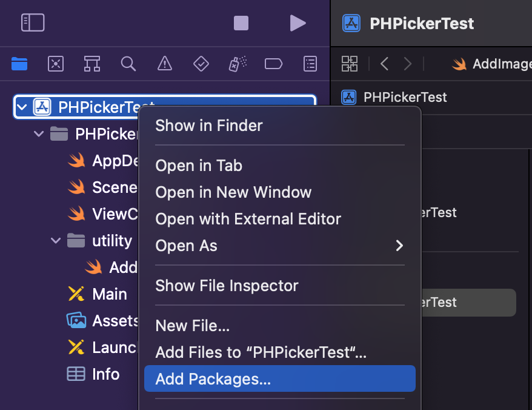
Task: Open the AppDe Swift file
Action: (103, 160)
